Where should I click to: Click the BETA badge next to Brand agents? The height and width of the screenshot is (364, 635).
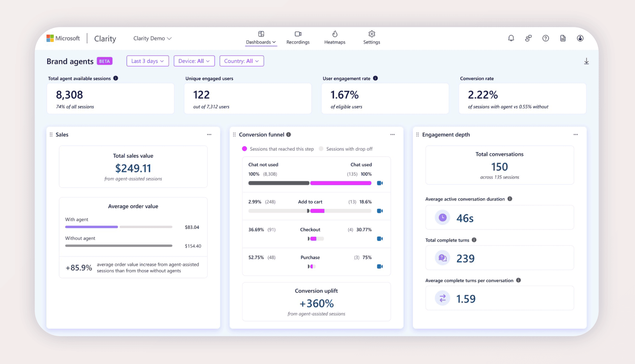[104, 61]
